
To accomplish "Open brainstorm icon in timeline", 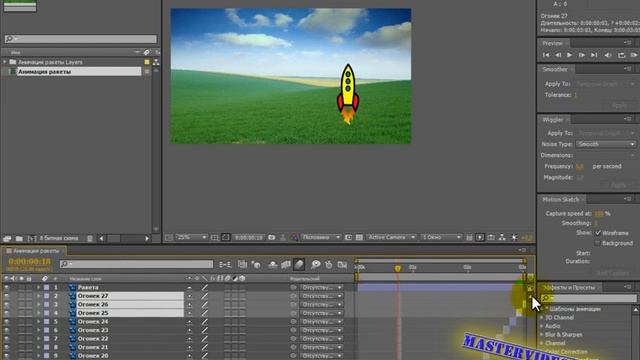I will [x=315, y=264].
